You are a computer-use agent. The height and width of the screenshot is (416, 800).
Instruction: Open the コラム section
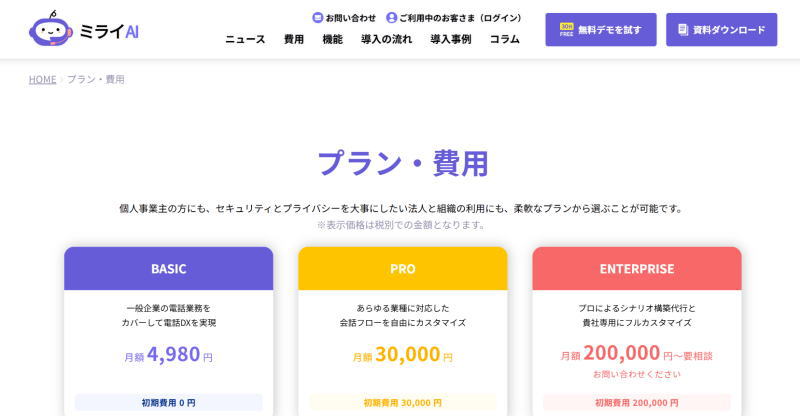click(x=504, y=40)
